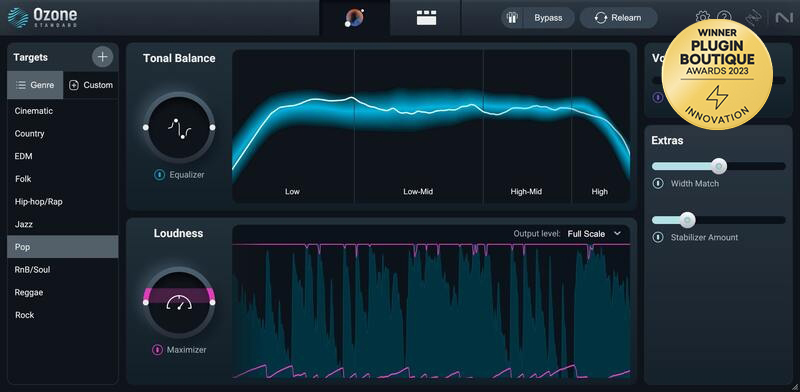Click the Loudness meter dial
The height and width of the screenshot is (392, 800).
179,302
